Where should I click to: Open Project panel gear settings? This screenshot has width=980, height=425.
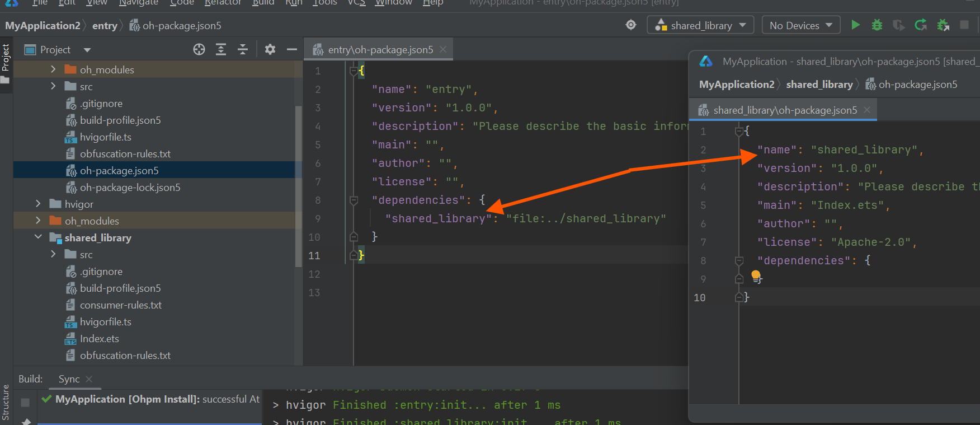point(270,50)
